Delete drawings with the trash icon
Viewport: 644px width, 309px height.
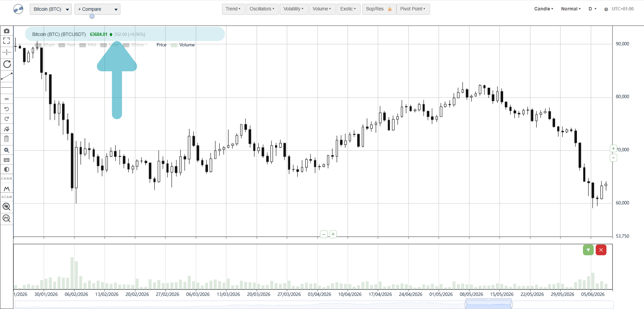point(6,139)
